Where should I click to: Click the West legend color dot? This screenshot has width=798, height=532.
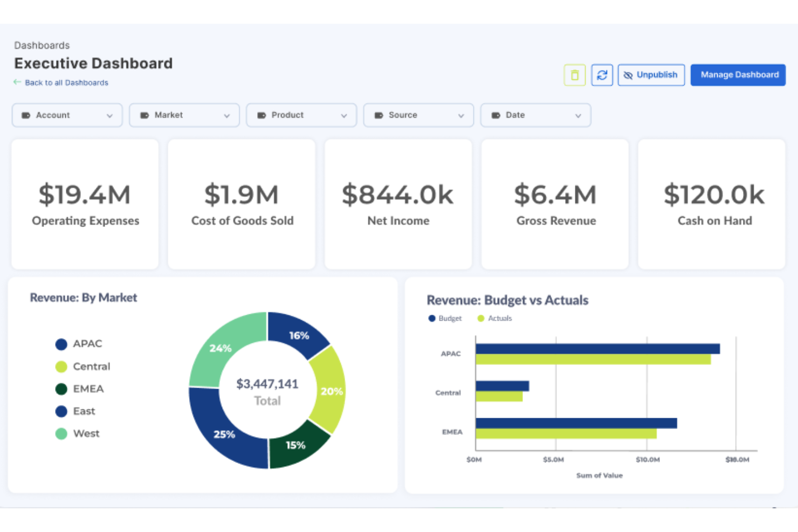tap(61, 433)
